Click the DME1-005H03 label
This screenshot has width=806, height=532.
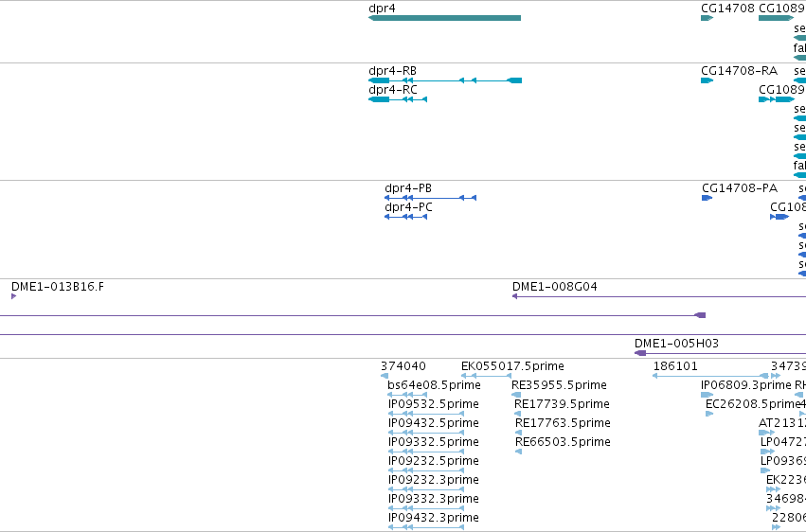coord(676,343)
